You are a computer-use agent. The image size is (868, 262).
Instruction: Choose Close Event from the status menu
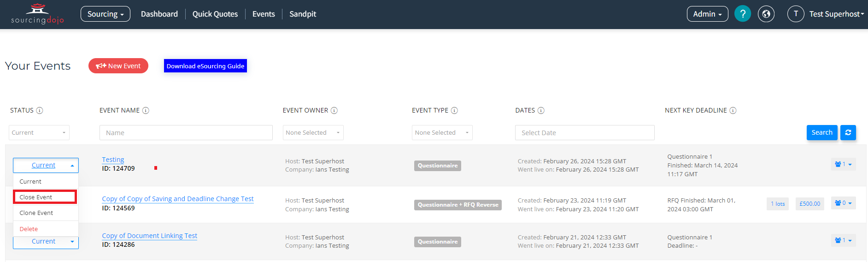45,197
